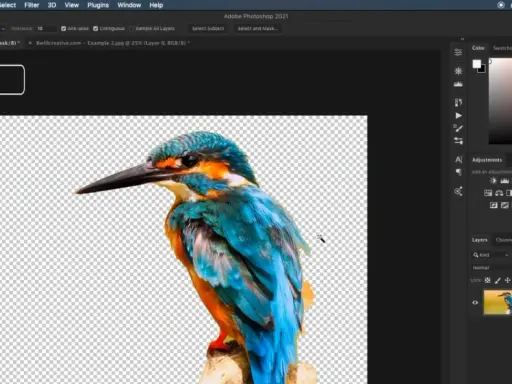Click the black background color swatch
This screenshot has width=512, height=384.
(482, 70)
